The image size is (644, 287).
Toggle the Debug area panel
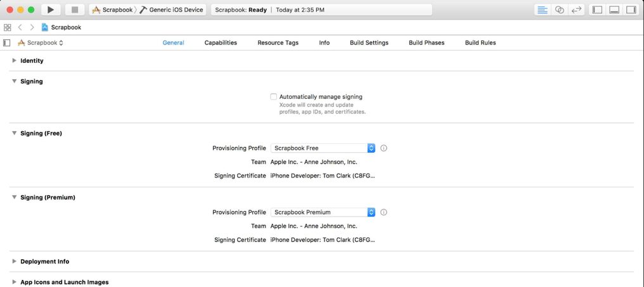click(x=614, y=10)
